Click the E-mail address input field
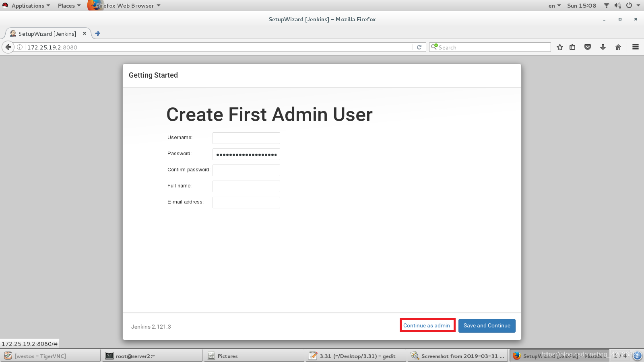Screen dimensions: 644x362 point(246,202)
